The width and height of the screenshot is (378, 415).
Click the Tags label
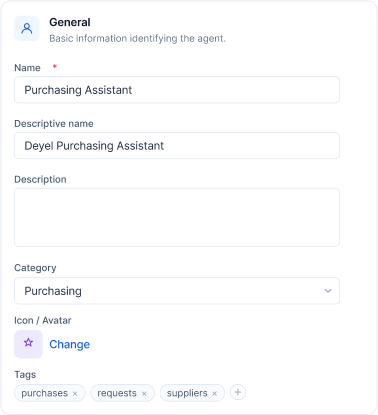25,375
